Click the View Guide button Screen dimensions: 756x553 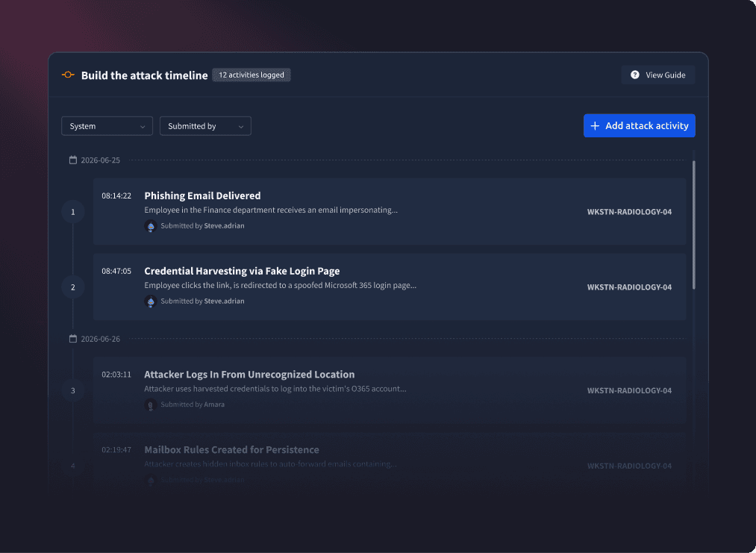point(658,75)
